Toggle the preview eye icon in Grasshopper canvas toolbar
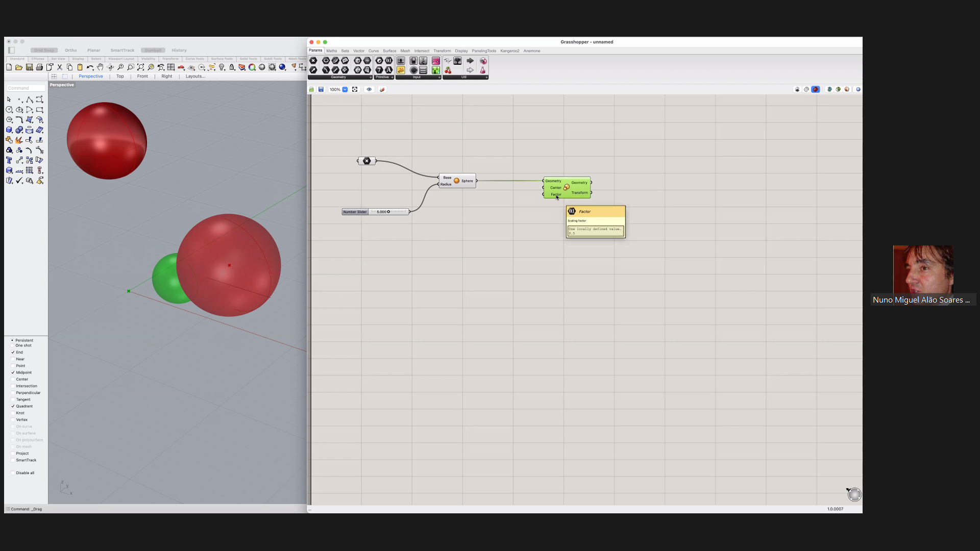The image size is (980, 551). pos(369,89)
